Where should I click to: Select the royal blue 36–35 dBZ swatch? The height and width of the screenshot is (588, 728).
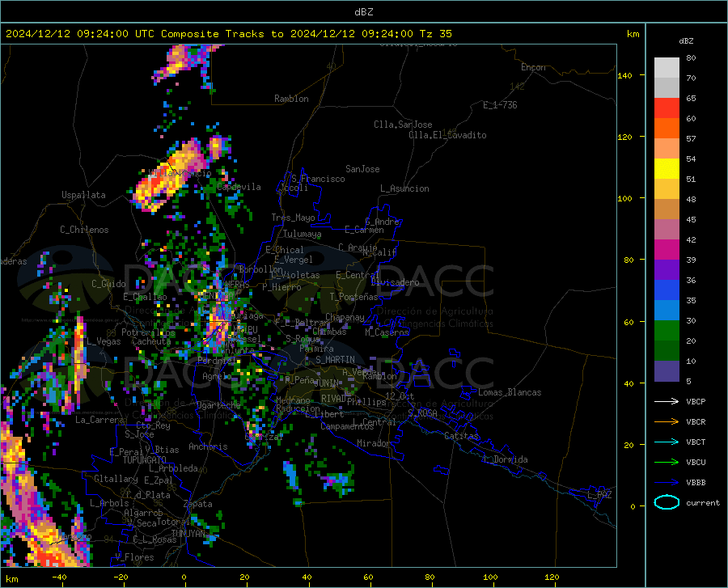667,290
